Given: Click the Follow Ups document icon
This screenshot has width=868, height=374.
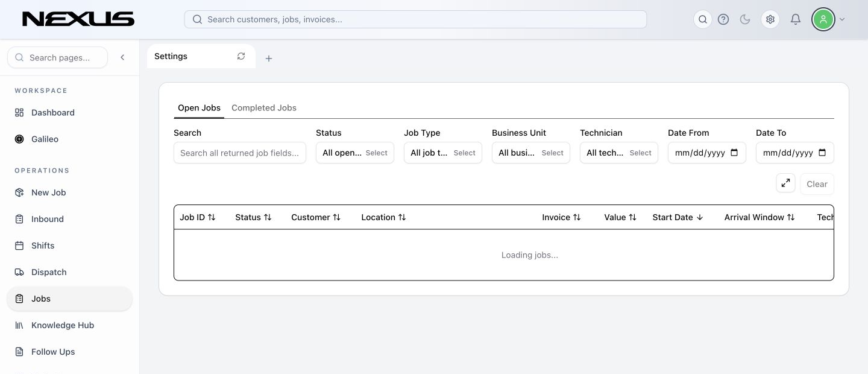Looking at the screenshot, I should (19, 352).
